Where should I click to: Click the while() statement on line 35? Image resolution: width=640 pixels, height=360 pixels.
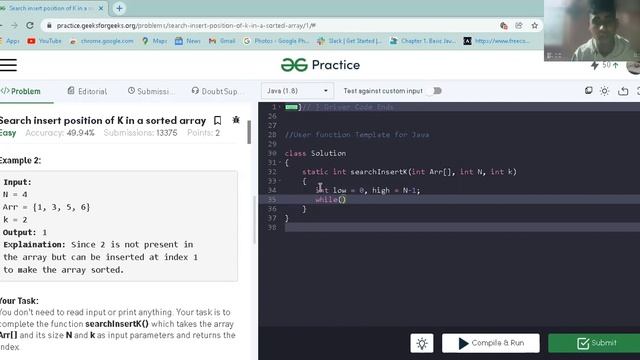[x=331, y=200]
